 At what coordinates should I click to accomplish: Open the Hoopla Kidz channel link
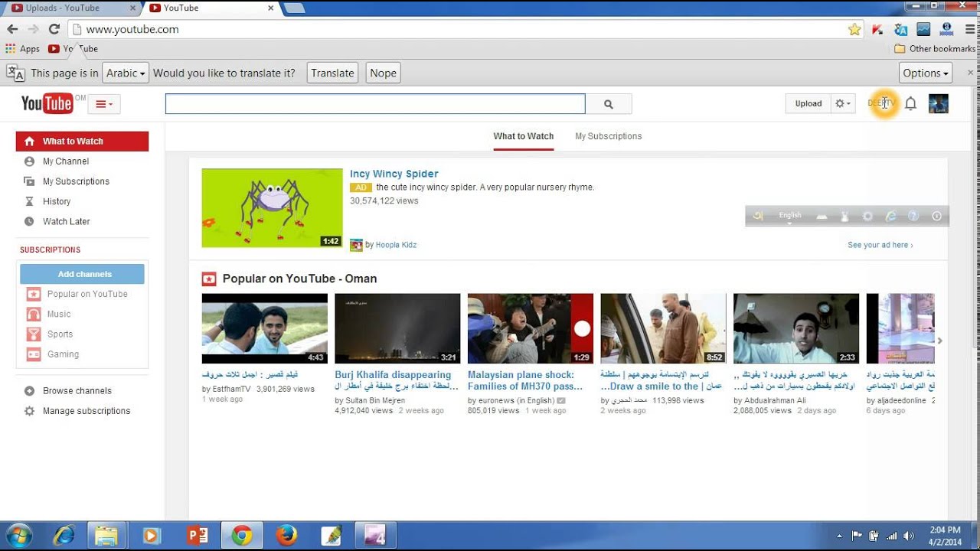pos(396,245)
